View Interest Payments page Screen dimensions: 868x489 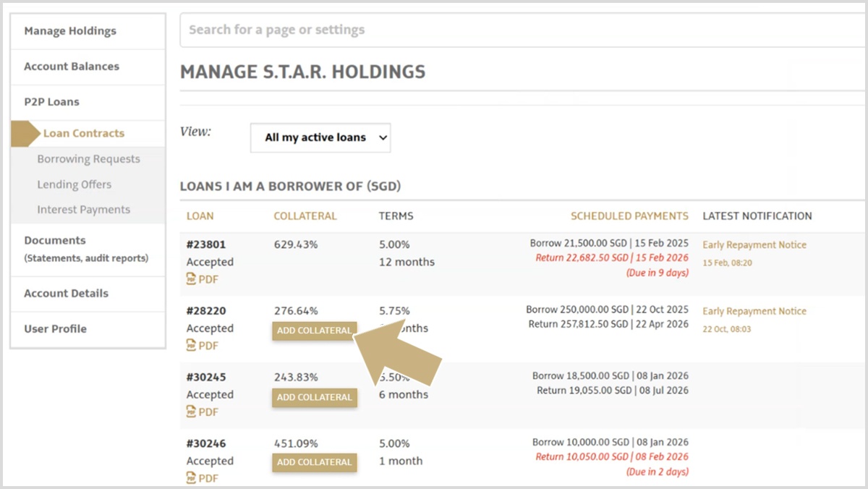[84, 210]
